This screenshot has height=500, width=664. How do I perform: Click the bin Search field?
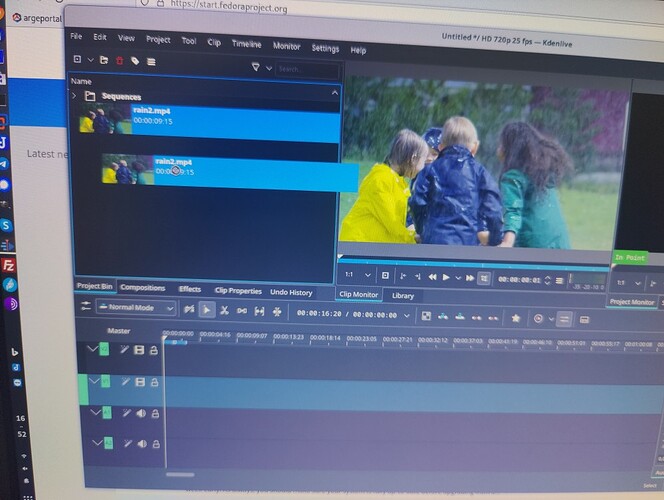point(307,70)
